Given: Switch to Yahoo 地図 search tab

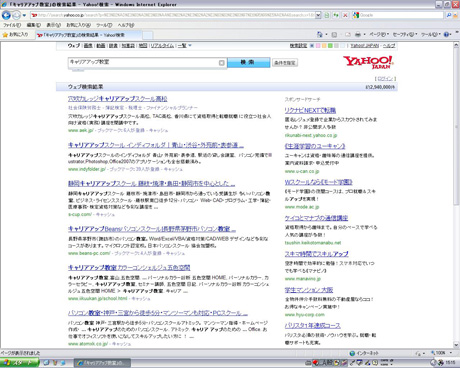Looking at the screenshot, I should click(x=143, y=46).
